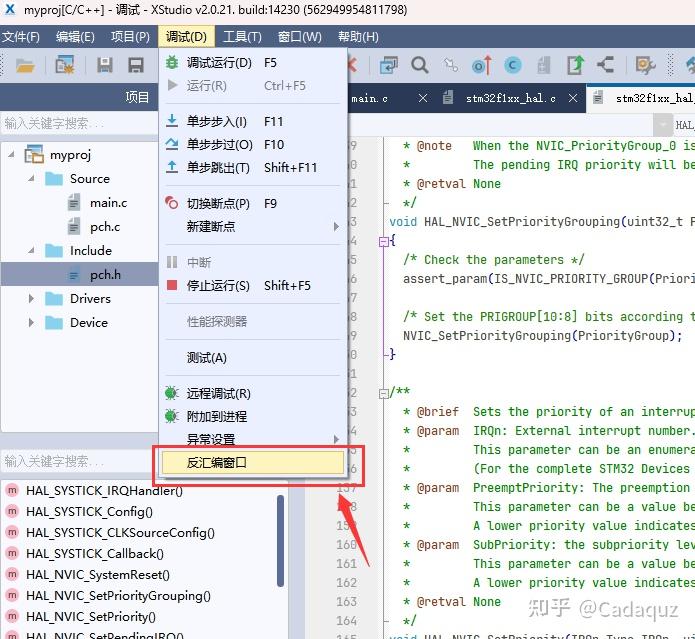Start debugging with 调试运行(D)
This screenshot has width=695, height=639.
click(253, 62)
